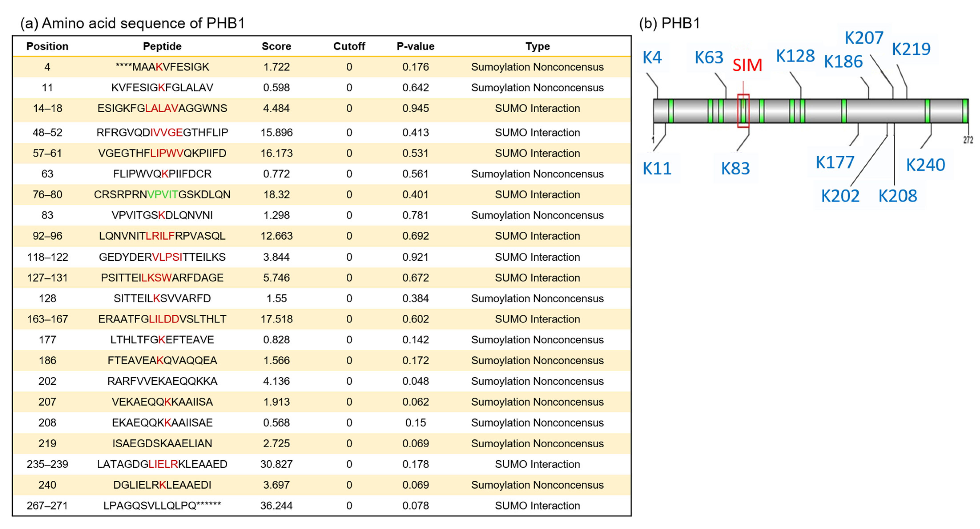Select peptide KVFESIGKFGLALAV

coord(162,88)
